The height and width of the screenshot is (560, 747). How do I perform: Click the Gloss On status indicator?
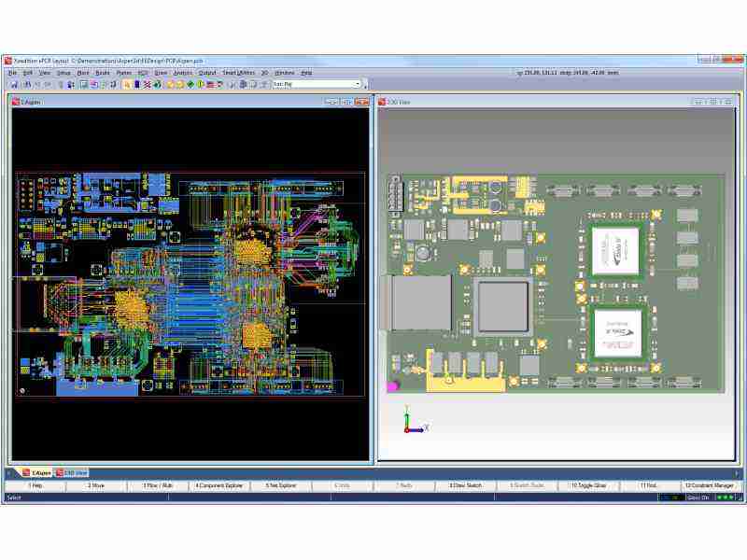698,497
